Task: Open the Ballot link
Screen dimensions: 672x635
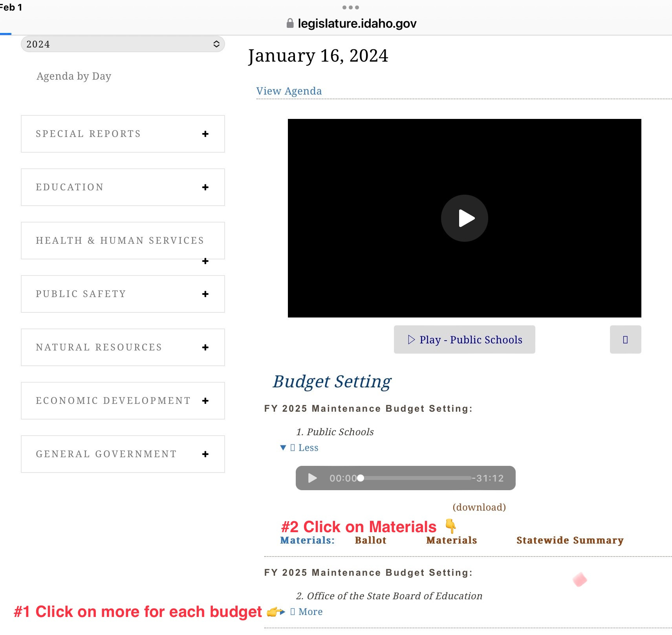Action: point(371,540)
